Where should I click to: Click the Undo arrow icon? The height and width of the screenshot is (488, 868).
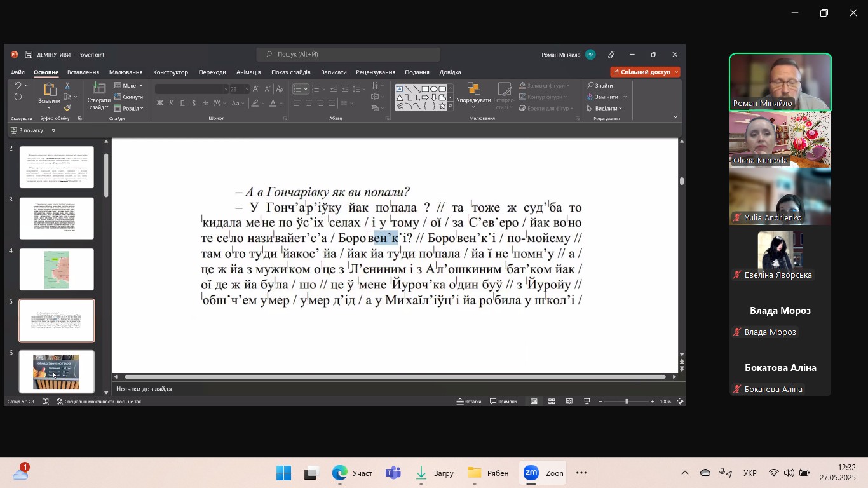[18, 86]
